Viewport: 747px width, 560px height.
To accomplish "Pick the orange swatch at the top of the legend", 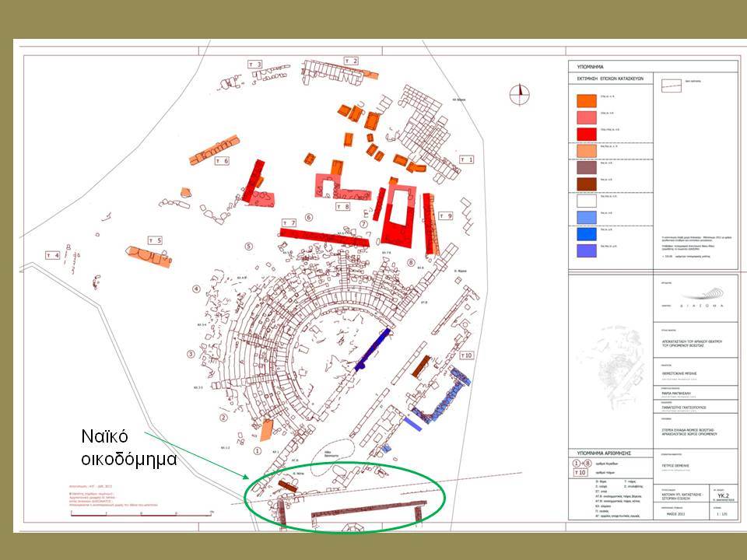I will pos(587,101).
